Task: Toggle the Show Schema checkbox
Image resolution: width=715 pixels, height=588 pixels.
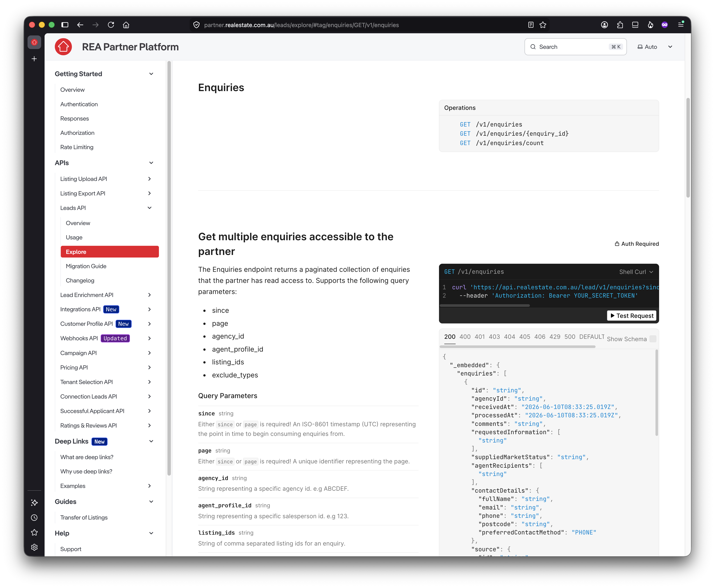Action: pyautogui.click(x=653, y=339)
